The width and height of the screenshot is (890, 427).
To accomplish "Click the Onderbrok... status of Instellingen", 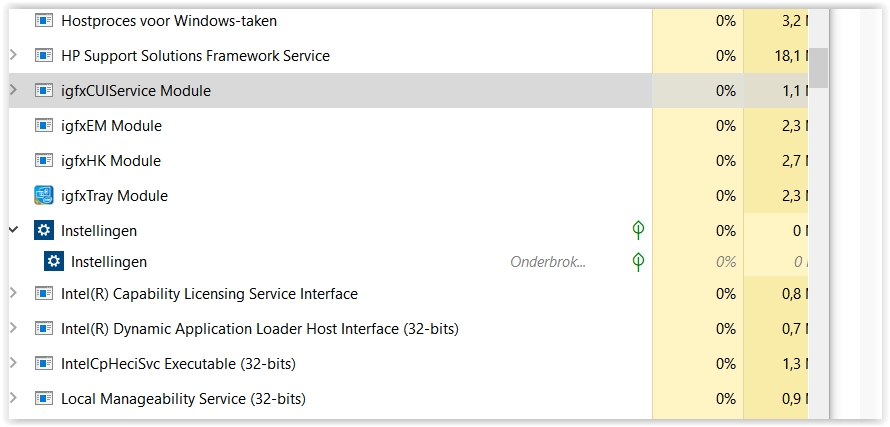I will 548,262.
